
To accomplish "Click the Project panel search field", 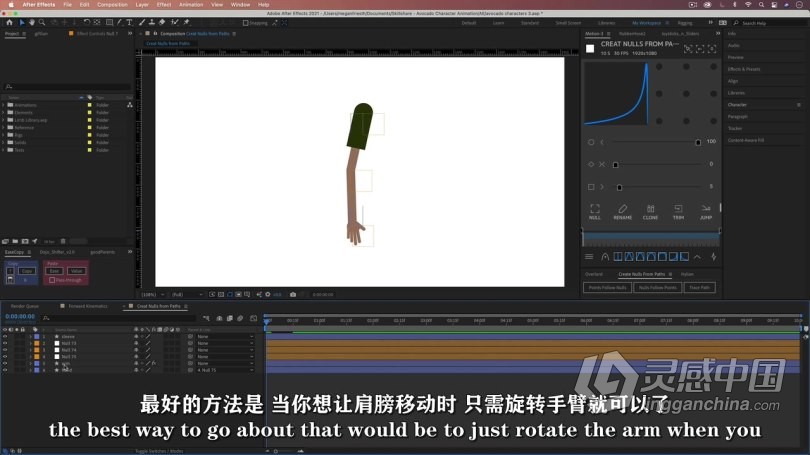I will 67,86.
